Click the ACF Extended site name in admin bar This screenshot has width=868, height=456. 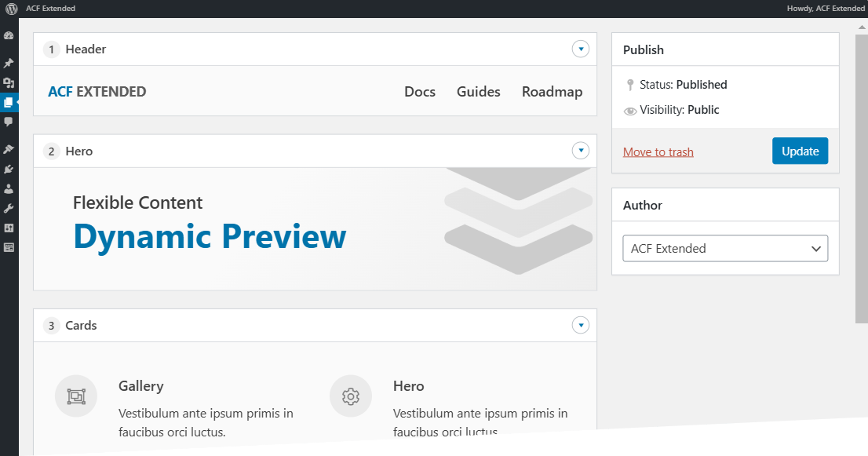point(50,9)
